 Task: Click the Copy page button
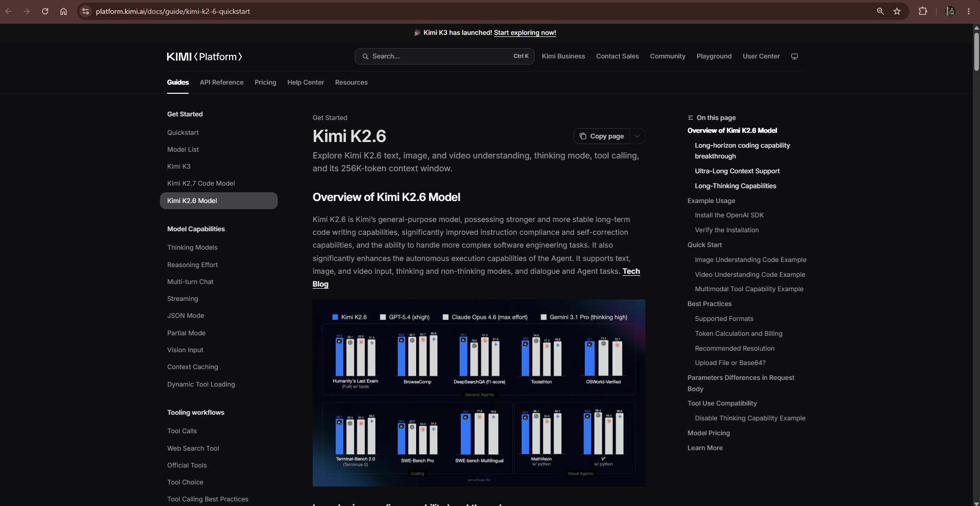click(x=602, y=136)
